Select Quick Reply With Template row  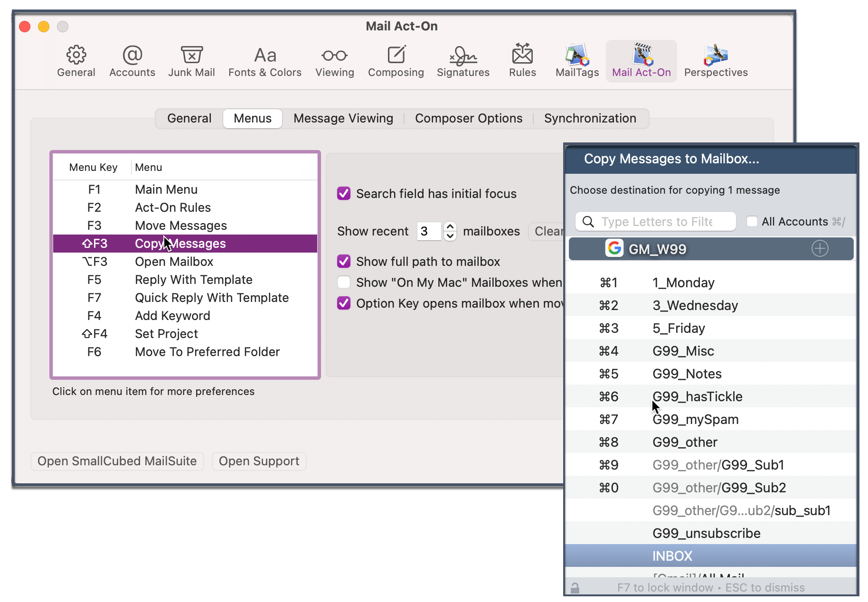tap(185, 298)
